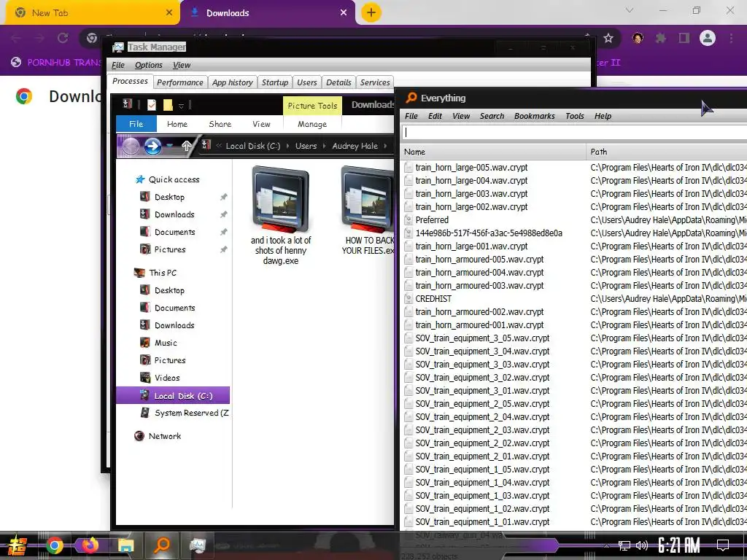Image resolution: width=747 pixels, height=560 pixels.
Task: Open Explorer quick access toolbar dropdown
Action: (x=181, y=106)
